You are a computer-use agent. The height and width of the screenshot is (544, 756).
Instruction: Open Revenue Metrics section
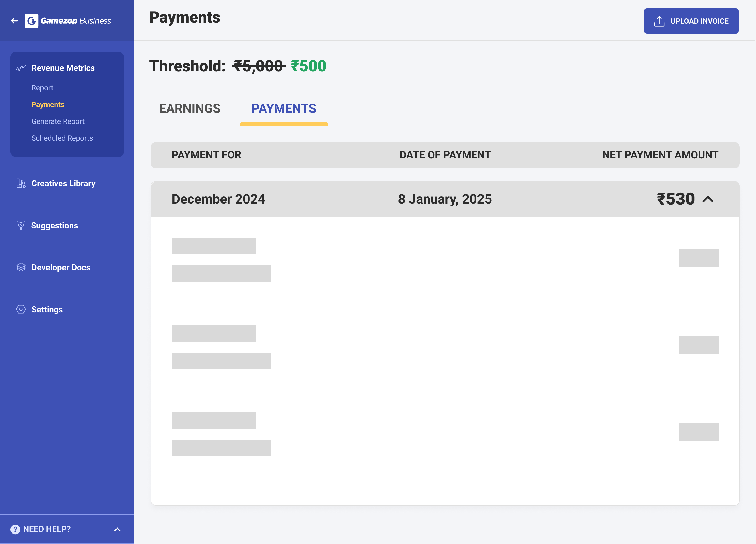coord(63,68)
